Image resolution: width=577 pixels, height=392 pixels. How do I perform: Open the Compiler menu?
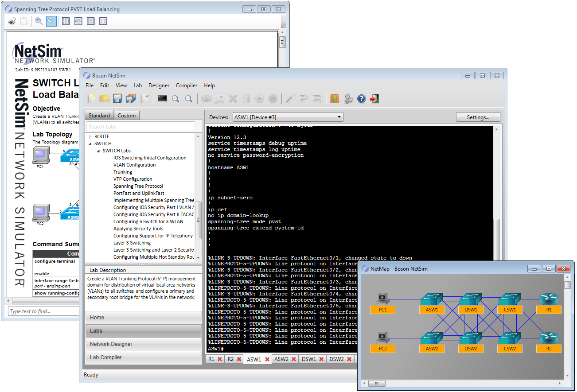point(187,85)
